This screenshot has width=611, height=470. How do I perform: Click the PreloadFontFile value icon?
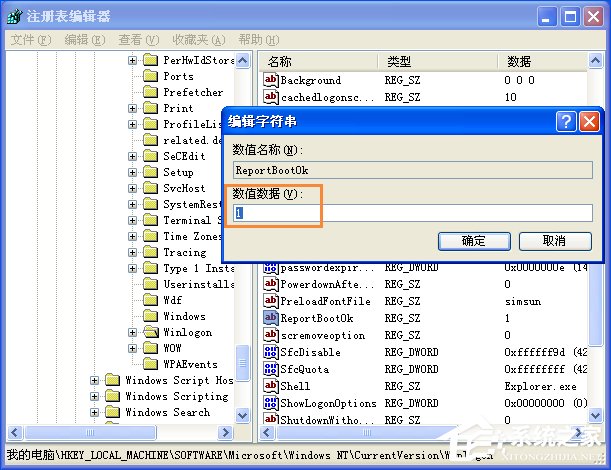pyautogui.click(x=270, y=301)
